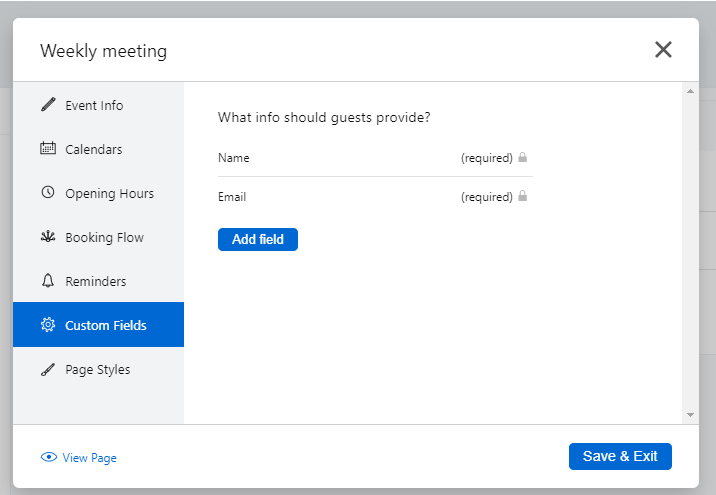The image size is (716, 495).
Task: Switch to the Opening Hours tab
Action: point(109,193)
